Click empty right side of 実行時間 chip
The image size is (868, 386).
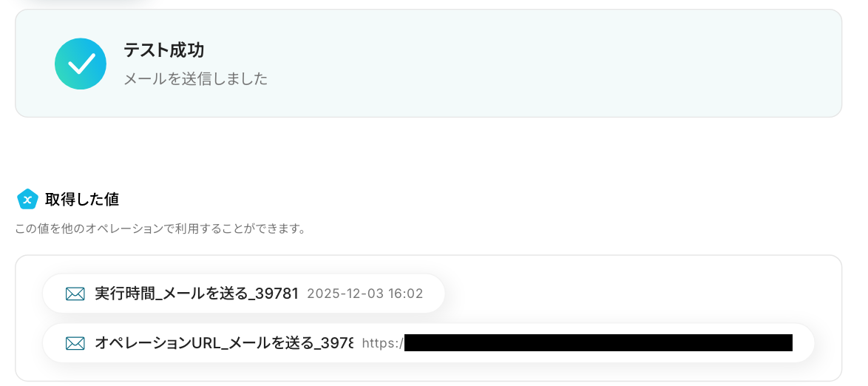(434, 294)
